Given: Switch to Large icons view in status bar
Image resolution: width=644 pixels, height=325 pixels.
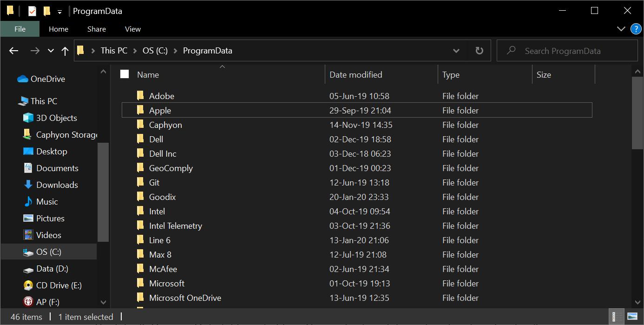Looking at the screenshot, I should click(632, 317).
